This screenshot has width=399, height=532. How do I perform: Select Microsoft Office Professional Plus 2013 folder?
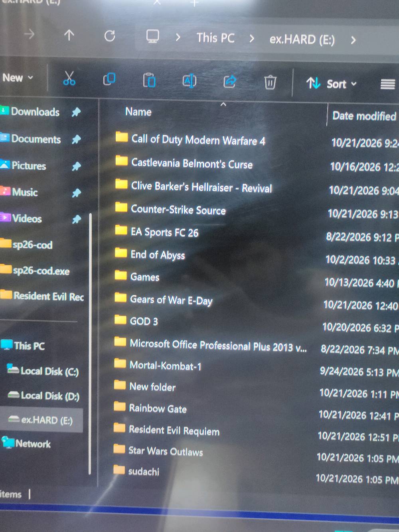[x=210, y=344]
